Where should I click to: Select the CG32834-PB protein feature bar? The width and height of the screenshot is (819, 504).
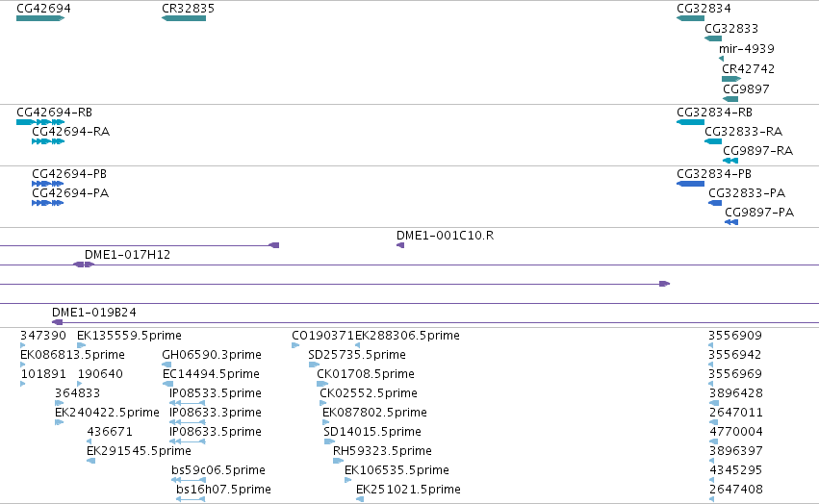pos(690,184)
